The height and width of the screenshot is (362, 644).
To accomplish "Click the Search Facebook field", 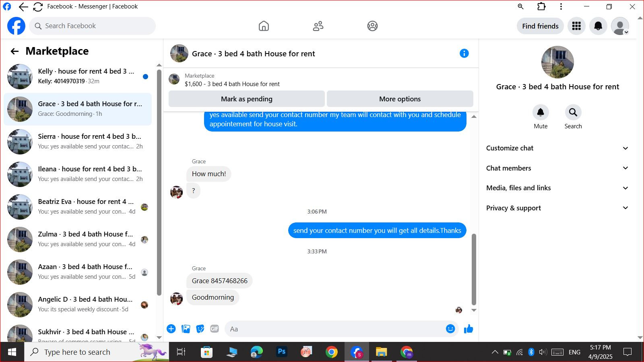I will [92, 26].
